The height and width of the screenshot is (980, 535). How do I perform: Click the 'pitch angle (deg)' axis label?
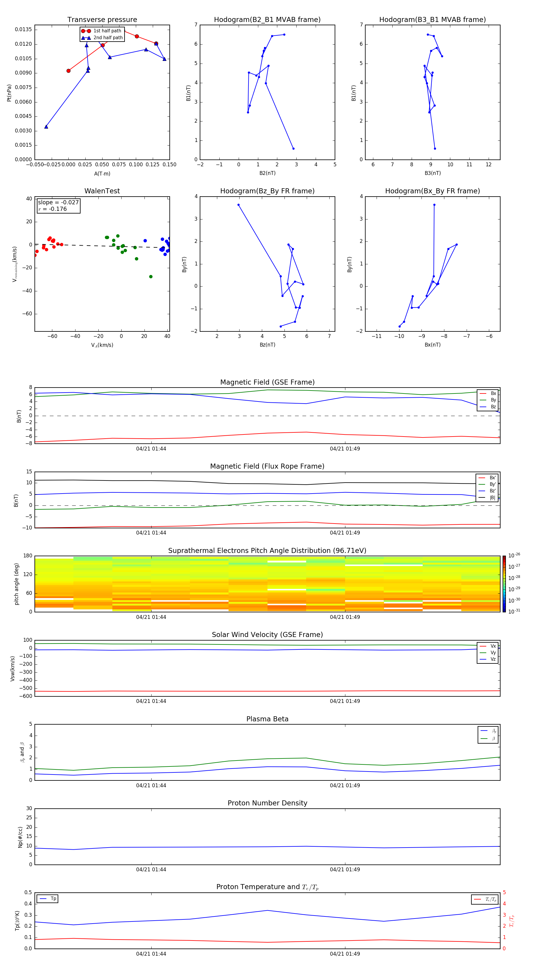tap(16, 584)
